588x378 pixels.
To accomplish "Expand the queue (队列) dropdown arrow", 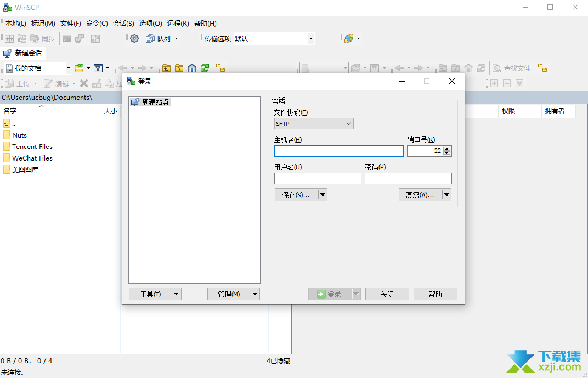I will tap(176, 38).
